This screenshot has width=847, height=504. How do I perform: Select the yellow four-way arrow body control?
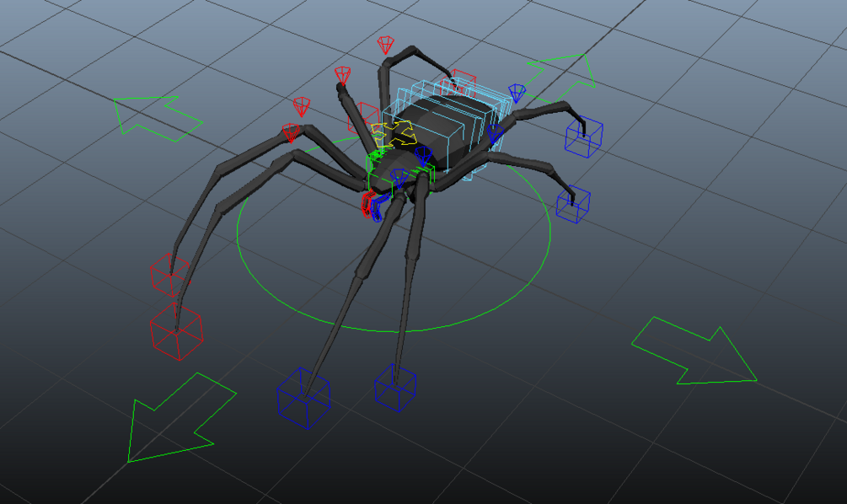394,133
